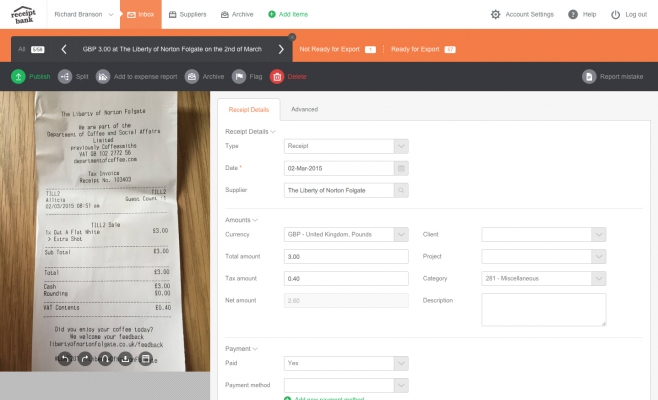Click the Publish label in toolbar
658x400 pixels.
[x=39, y=76]
